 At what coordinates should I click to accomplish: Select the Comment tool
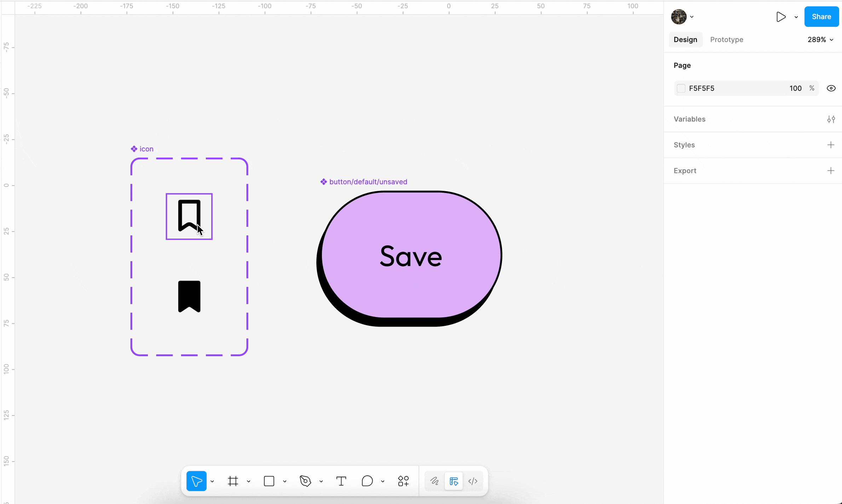click(x=367, y=481)
